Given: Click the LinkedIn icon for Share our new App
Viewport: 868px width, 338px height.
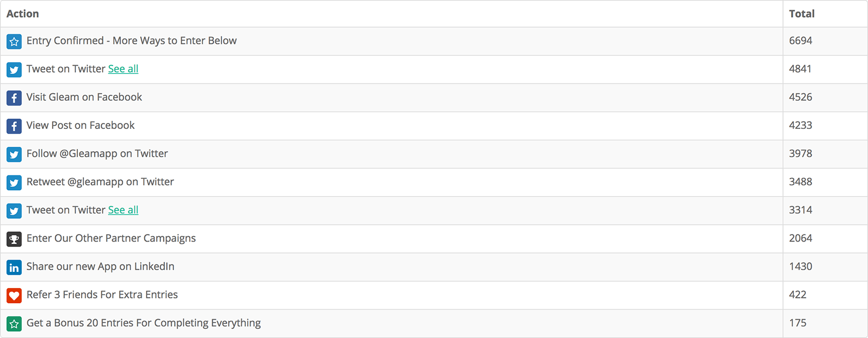Looking at the screenshot, I should pos(14,267).
